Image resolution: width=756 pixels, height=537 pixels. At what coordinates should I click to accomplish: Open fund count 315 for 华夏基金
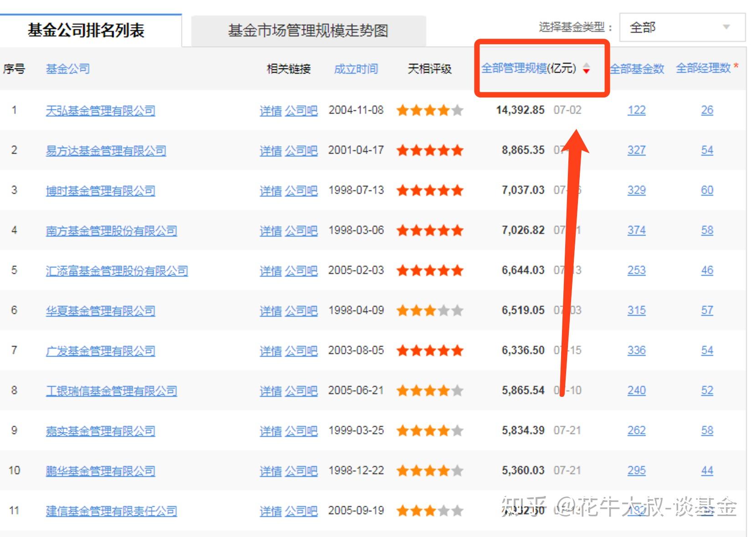637,310
